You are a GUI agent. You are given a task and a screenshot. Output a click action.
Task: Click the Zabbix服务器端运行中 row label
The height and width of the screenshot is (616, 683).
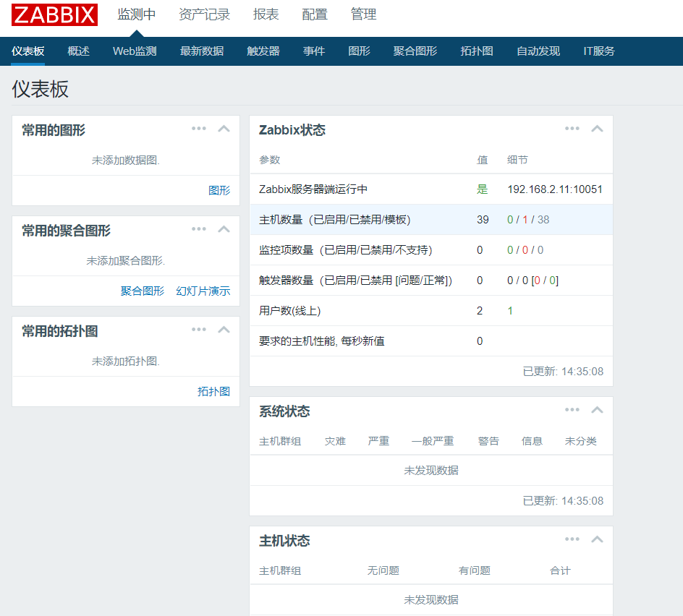[x=313, y=189]
